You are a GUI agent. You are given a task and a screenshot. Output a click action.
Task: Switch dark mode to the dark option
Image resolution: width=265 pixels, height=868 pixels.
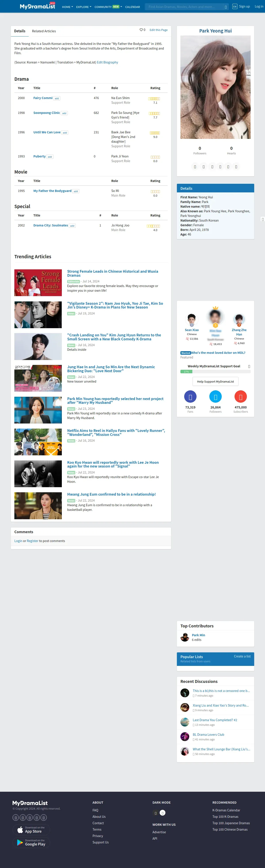(x=155, y=813)
